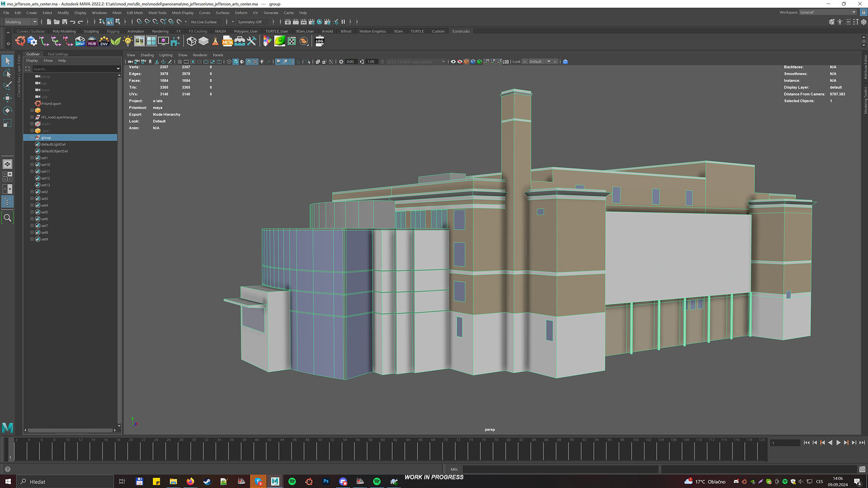Toggle textured display checker icon in viewport

pyautogui.click(x=255, y=62)
